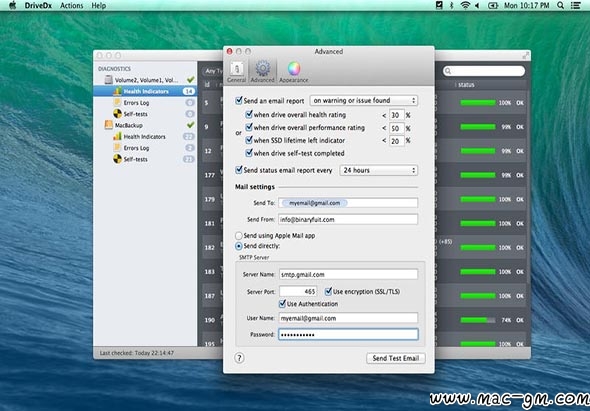Click the battery menu bar icon
The height and width of the screenshot is (411, 590).
[x=493, y=5]
